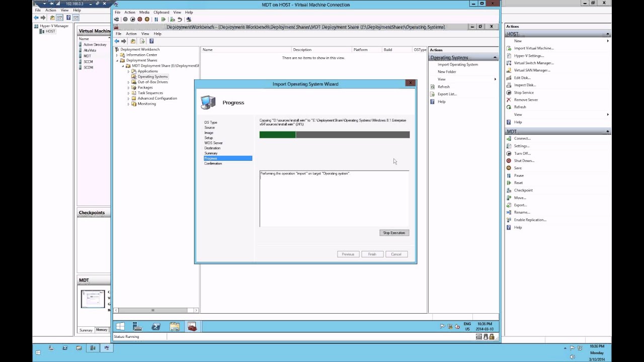Image resolution: width=644 pixels, height=362 pixels.
Task: Click the Stop Execution button
Action: [x=394, y=233]
